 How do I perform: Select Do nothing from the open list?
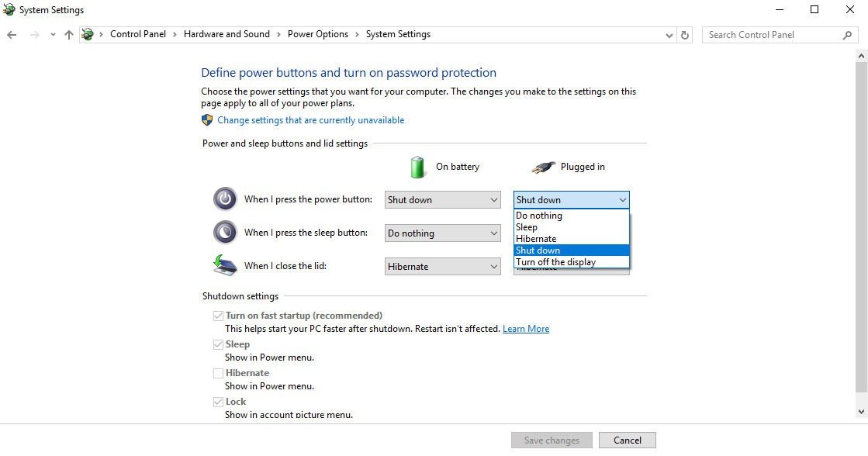pyautogui.click(x=571, y=216)
